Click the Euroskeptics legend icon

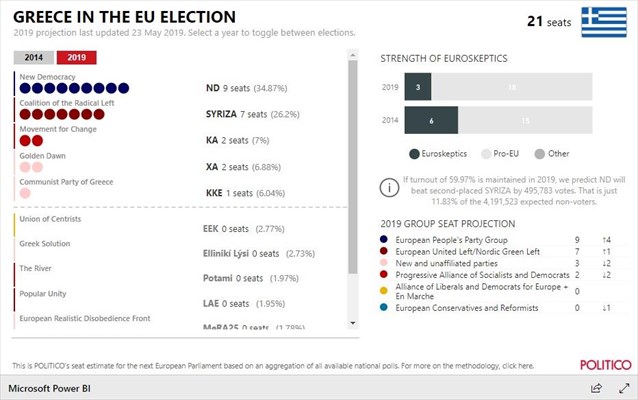pos(414,154)
